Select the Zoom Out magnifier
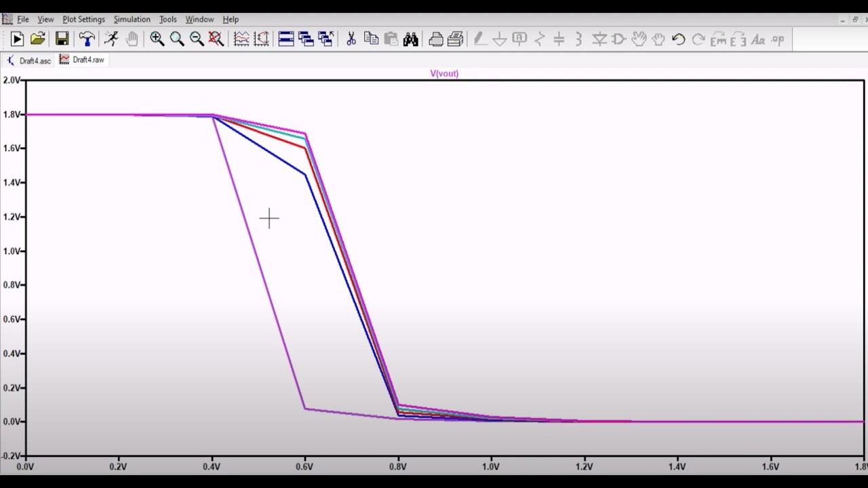The image size is (868, 488). click(196, 39)
